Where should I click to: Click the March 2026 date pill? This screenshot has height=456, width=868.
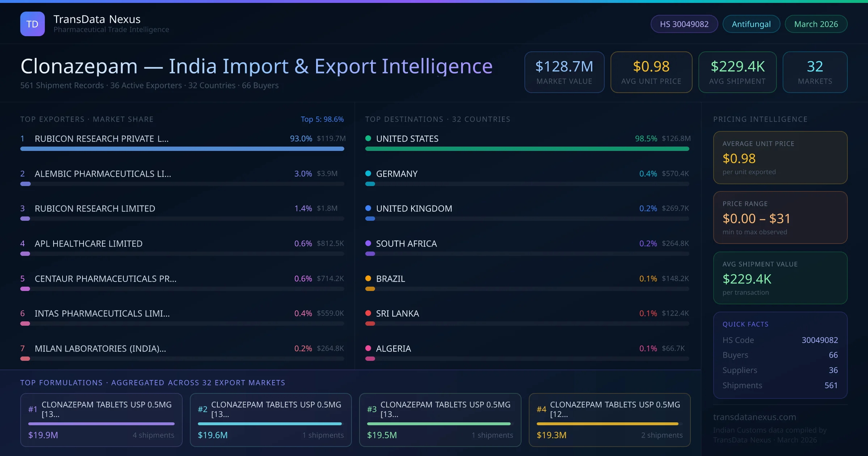[816, 24]
